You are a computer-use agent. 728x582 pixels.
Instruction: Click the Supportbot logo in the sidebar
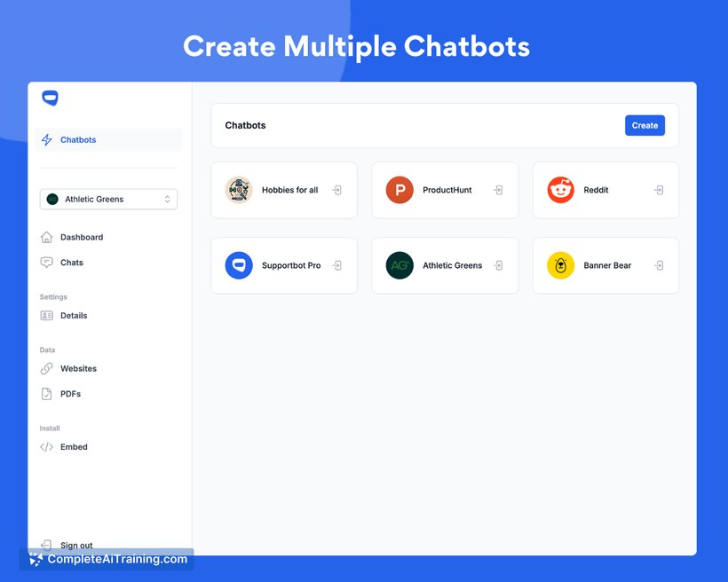[50, 98]
